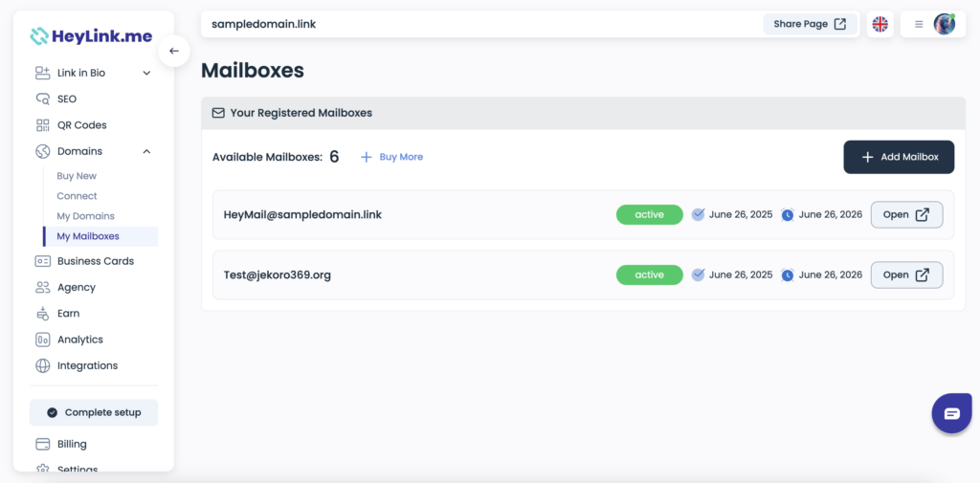Screen dimensions: 980x483
Task: Click the plus icon in Add Mailbox
Action: click(x=867, y=157)
